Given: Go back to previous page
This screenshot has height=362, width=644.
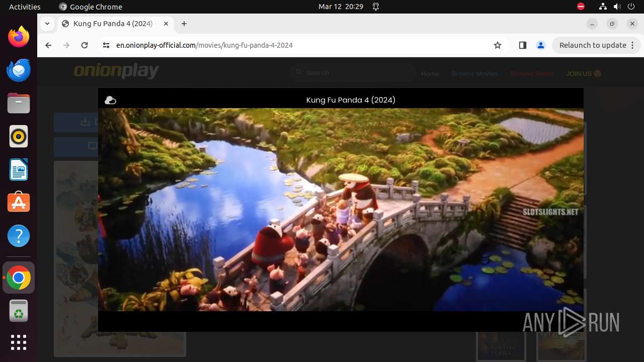Looking at the screenshot, I should coord(48,45).
